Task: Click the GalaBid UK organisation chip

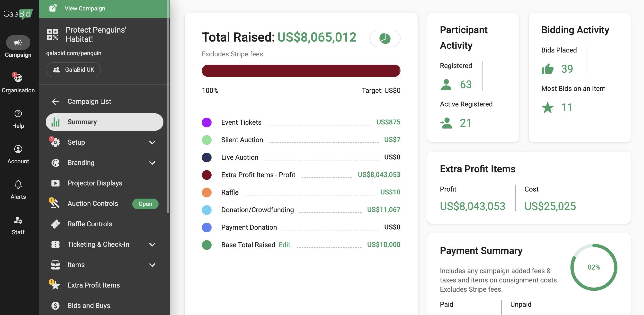Action: click(73, 70)
